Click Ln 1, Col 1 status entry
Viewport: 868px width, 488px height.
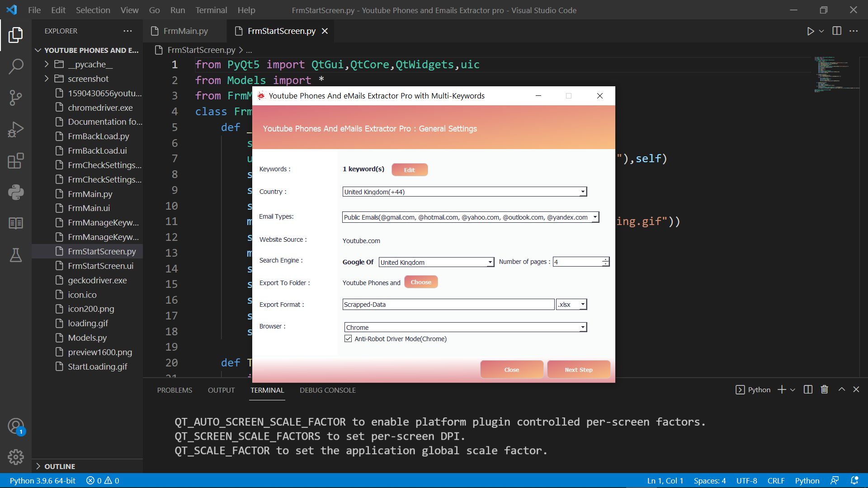coord(665,481)
